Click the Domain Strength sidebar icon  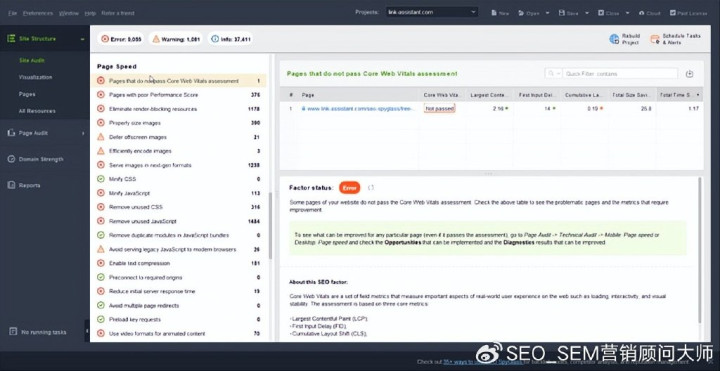coord(11,159)
